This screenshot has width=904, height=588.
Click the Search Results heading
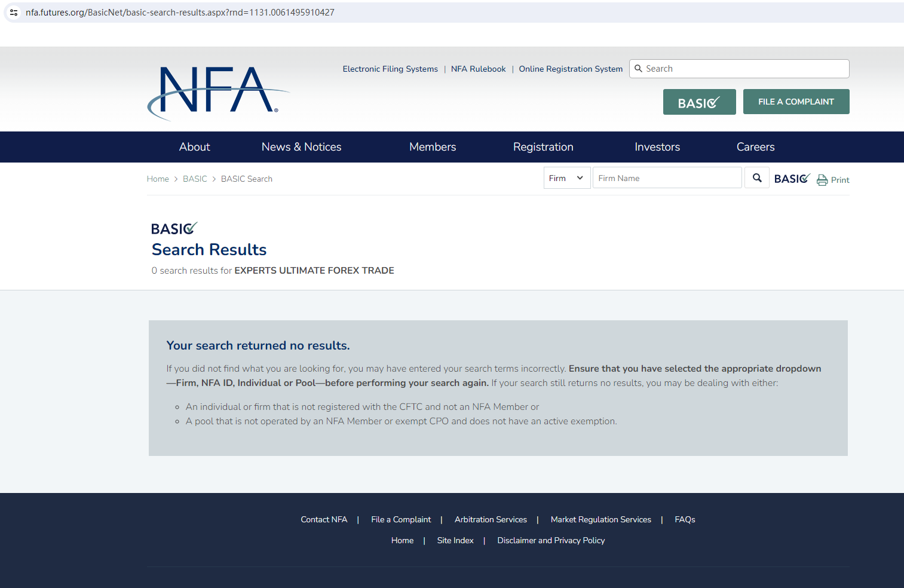(x=209, y=249)
